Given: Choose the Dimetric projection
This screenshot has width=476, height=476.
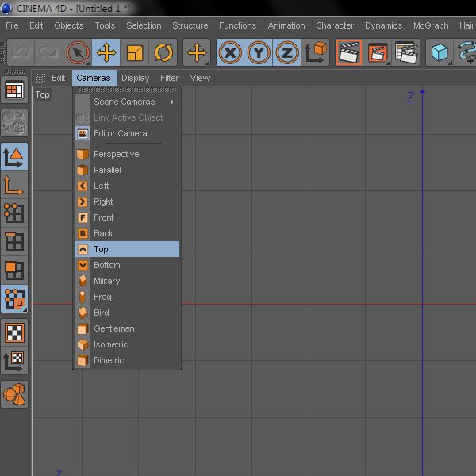Looking at the screenshot, I should tap(127, 360).
